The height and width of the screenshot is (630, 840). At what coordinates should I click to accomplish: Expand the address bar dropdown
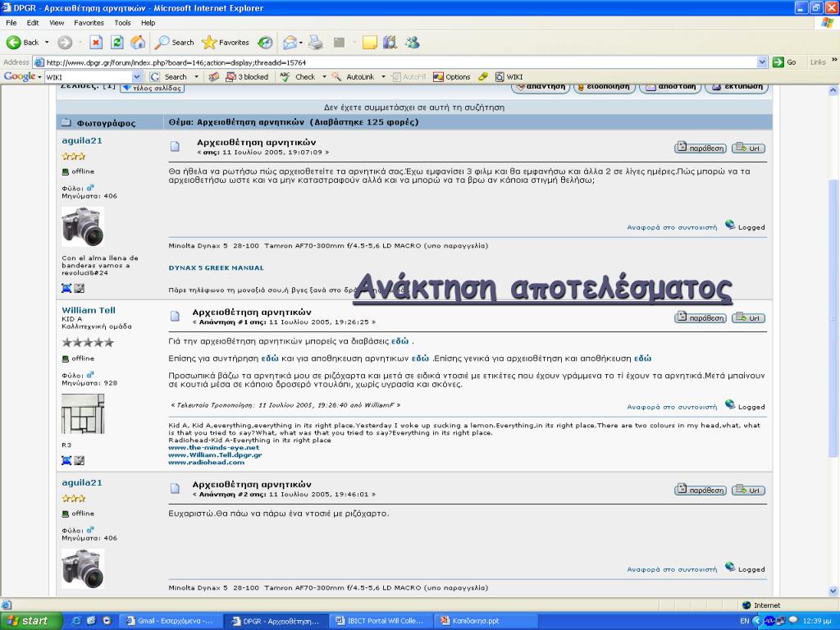(x=762, y=62)
